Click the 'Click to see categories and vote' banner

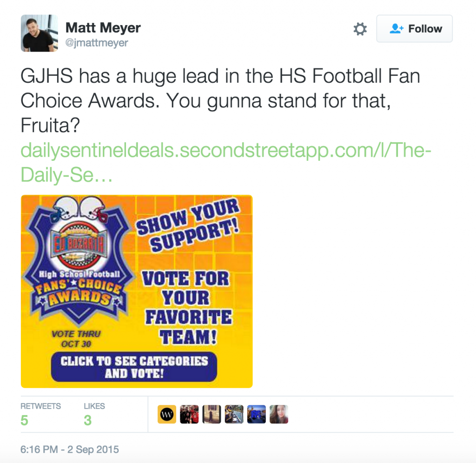tap(134, 367)
